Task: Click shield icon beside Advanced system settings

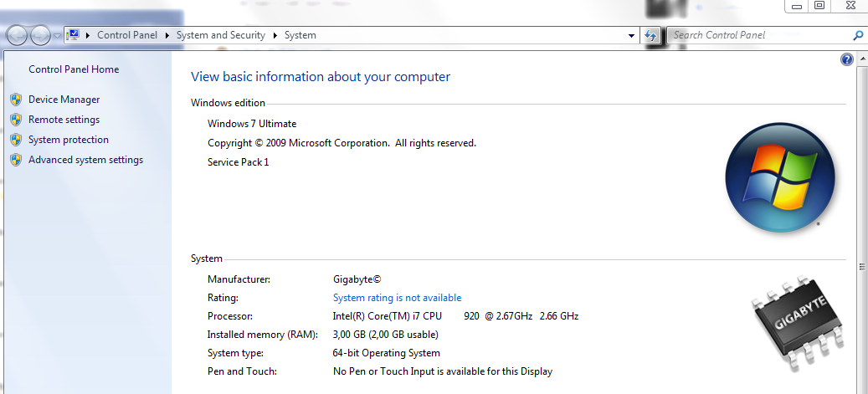Action: 16,160
